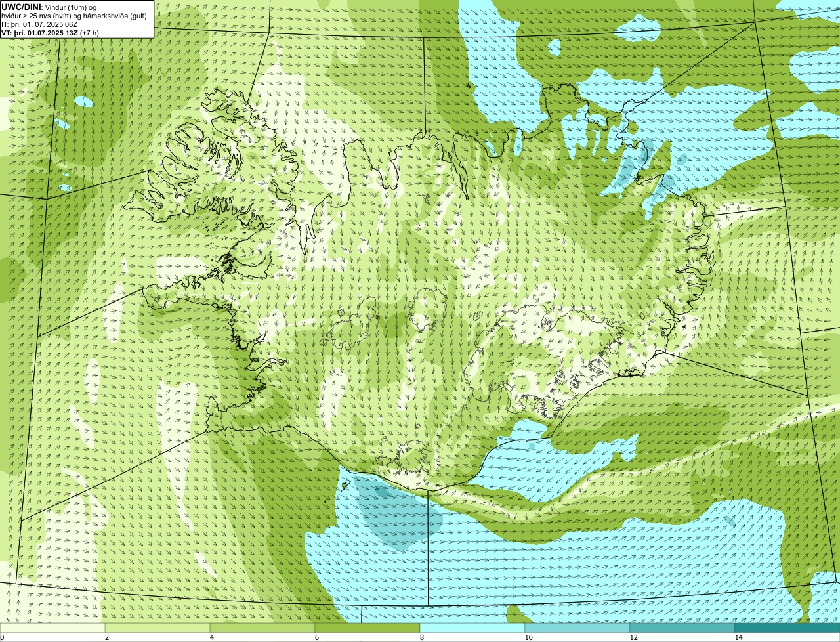
Task: Click the valid time 'VT: þri. 01.07.2025 13Z (+7 h)'
Action: (51, 32)
